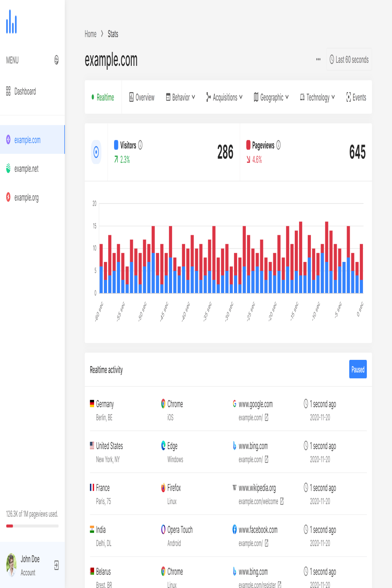Click the logout icon next to John Doe
This screenshot has width=392, height=588.
[56, 565]
